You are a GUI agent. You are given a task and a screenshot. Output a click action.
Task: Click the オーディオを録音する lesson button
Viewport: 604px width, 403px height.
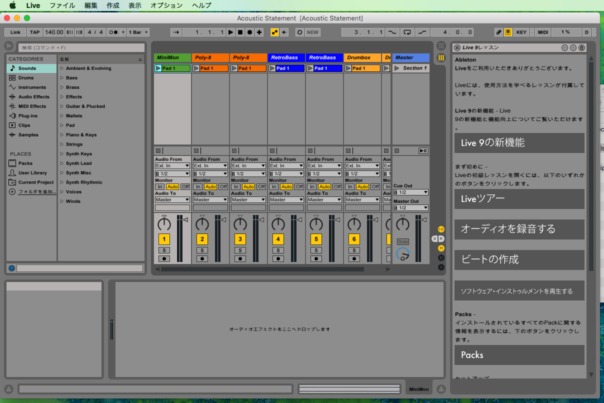(519, 229)
